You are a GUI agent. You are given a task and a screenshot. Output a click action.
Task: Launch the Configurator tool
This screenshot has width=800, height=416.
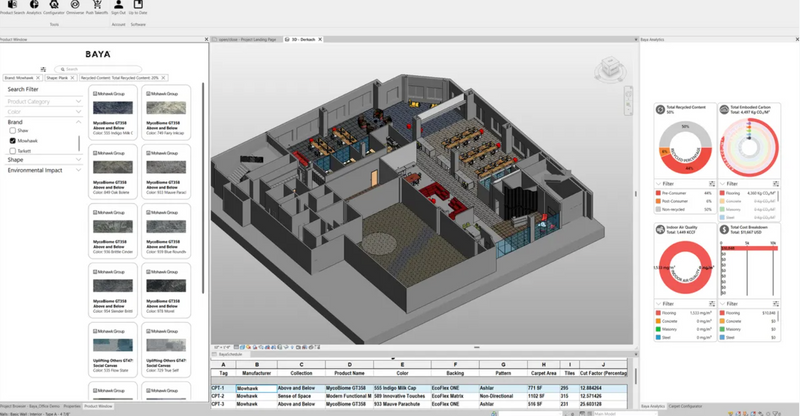coord(54,7)
